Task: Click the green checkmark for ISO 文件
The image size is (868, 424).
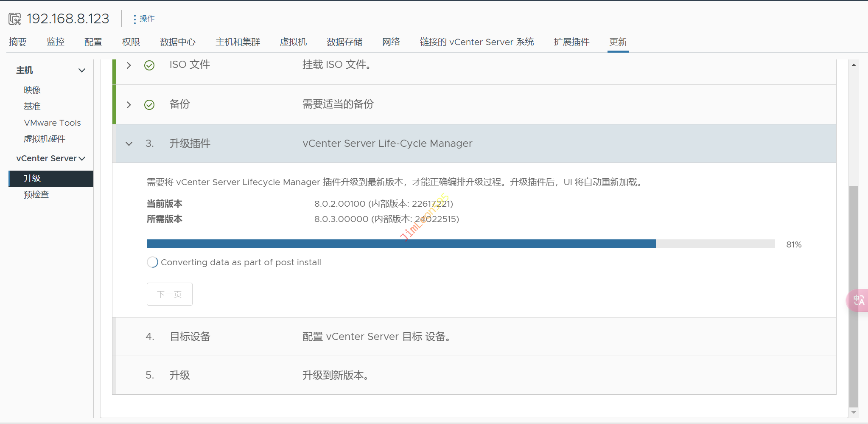Action: point(149,65)
